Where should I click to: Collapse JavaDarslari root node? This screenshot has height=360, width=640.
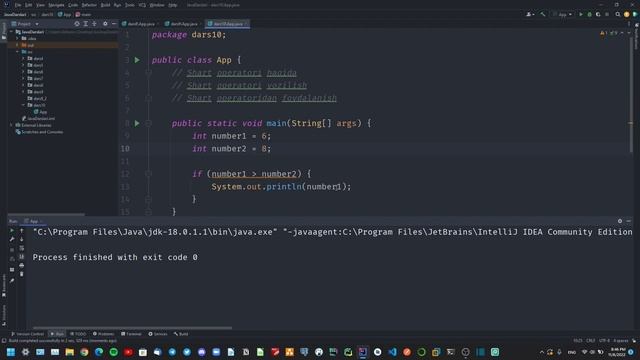pos(11,32)
